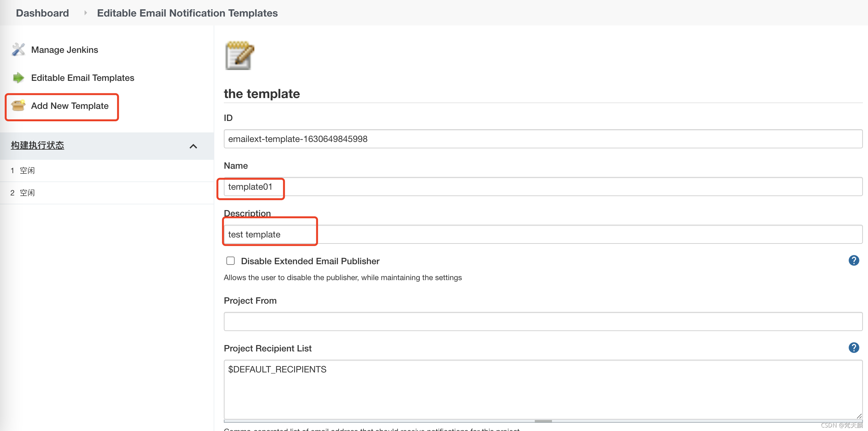
Task: Toggle Disable Extended Email Publisher checkbox
Action: coord(231,261)
